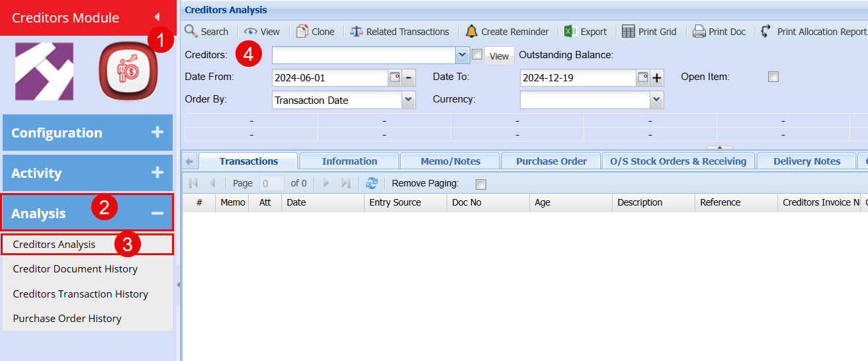Screen dimensions: 868x361
Task: Enable the Open Item checkbox
Action: click(x=773, y=77)
